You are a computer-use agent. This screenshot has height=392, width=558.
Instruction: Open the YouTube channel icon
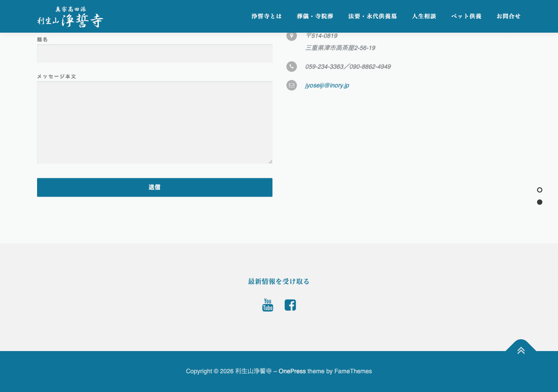click(268, 305)
